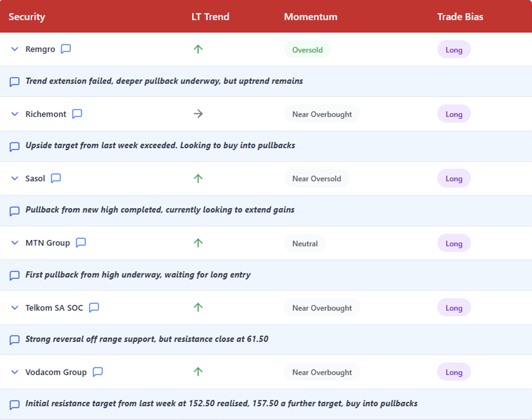Sort by the LT Trend column header
This screenshot has height=420, width=532.
210,17
